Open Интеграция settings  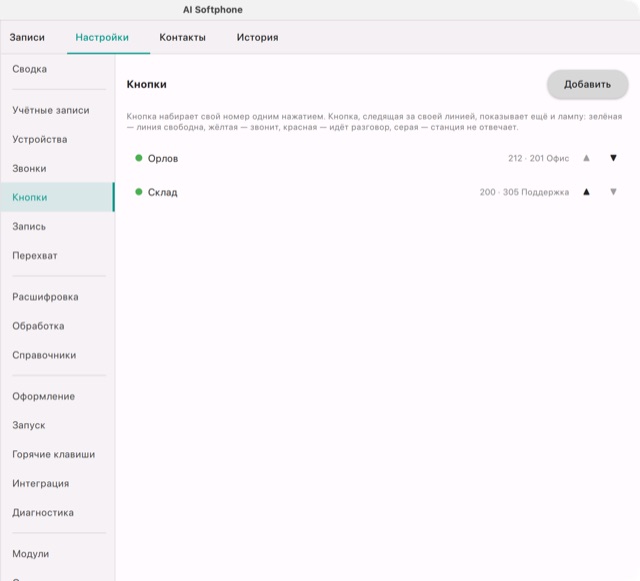click(x=57, y=483)
